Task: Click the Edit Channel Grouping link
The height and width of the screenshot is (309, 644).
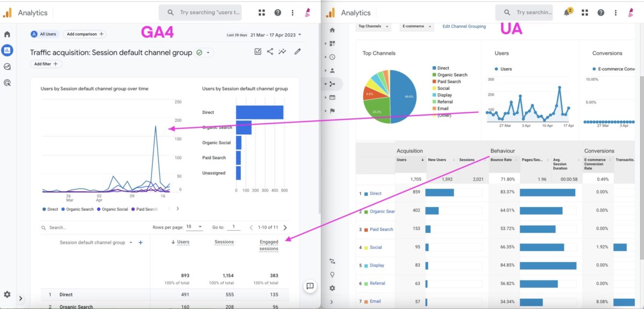Action: click(x=464, y=26)
